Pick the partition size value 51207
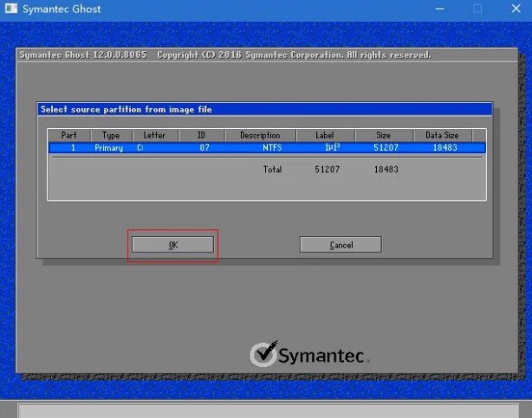The image size is (532, 418). (x=386, y=147)
